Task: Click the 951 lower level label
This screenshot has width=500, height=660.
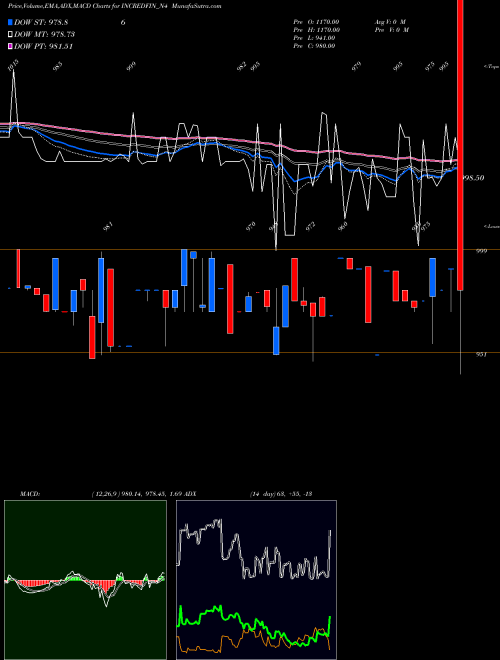Action: tap(481, 354)
